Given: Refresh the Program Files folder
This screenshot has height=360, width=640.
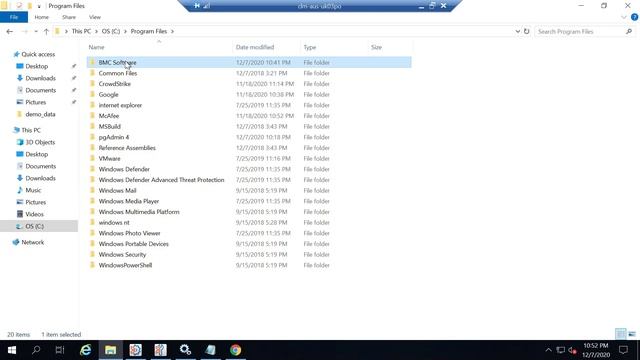Looking at the screenshot, I should pyautogui.click(x=527, y=31).
